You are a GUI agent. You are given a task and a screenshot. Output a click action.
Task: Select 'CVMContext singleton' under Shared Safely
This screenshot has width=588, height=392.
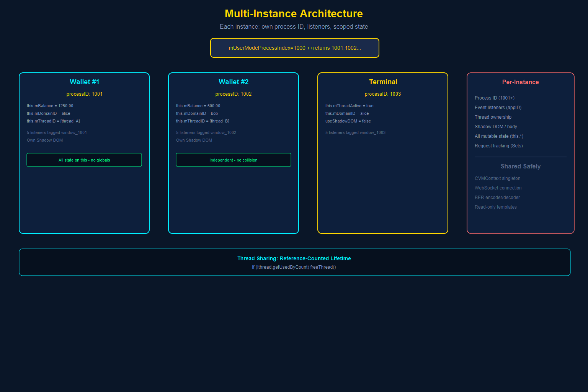click(x=497, y=178)
